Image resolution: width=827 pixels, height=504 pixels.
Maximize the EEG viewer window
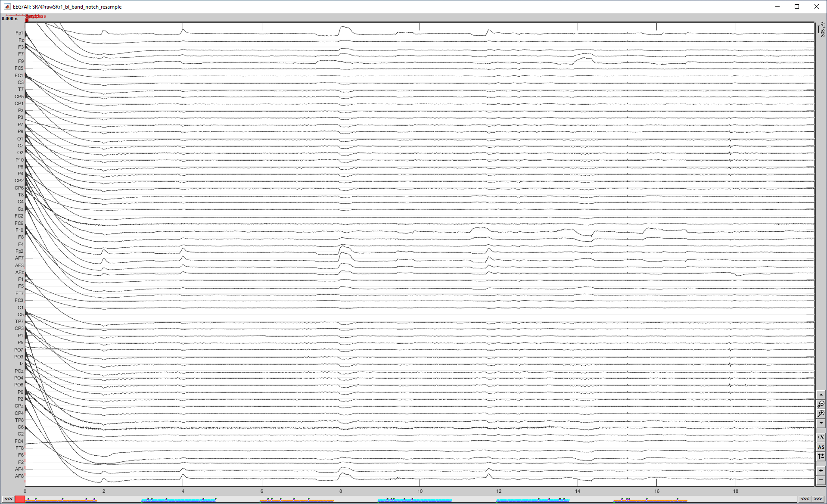click(797, 6)
